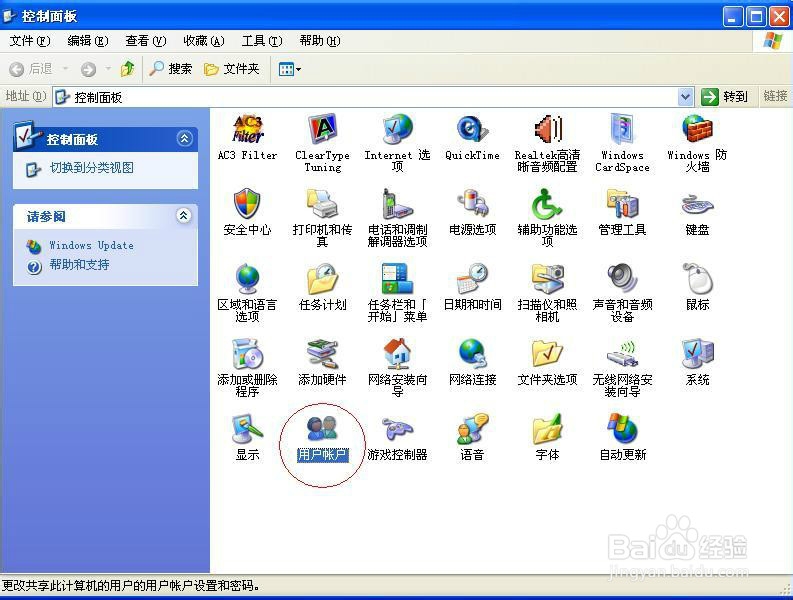793x600 pixels.
Task: Open 无线网络安装向导 icon
Action: tap(622, 354)
